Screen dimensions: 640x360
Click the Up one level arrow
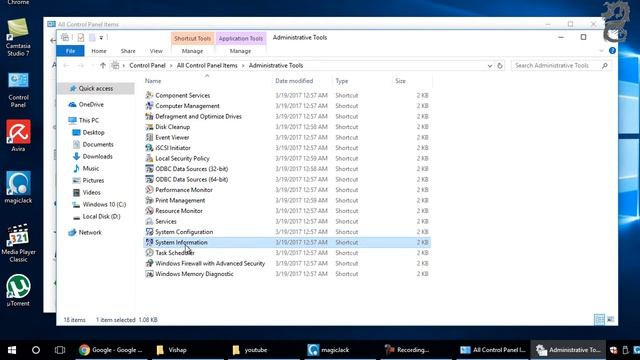pyautogui.click(x=103, y=65)
